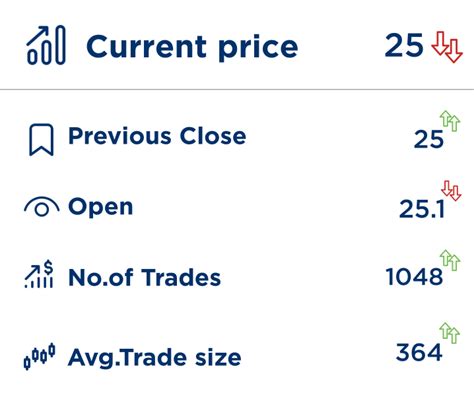Click the bar chart icon beside Current price
474x414 pixels.
click(x=46, y=45)
